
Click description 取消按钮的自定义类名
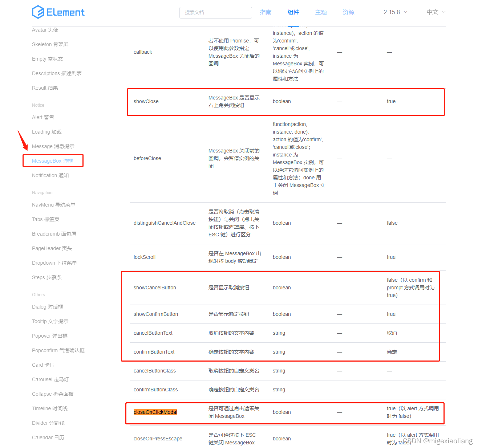(x=234, y=371)
